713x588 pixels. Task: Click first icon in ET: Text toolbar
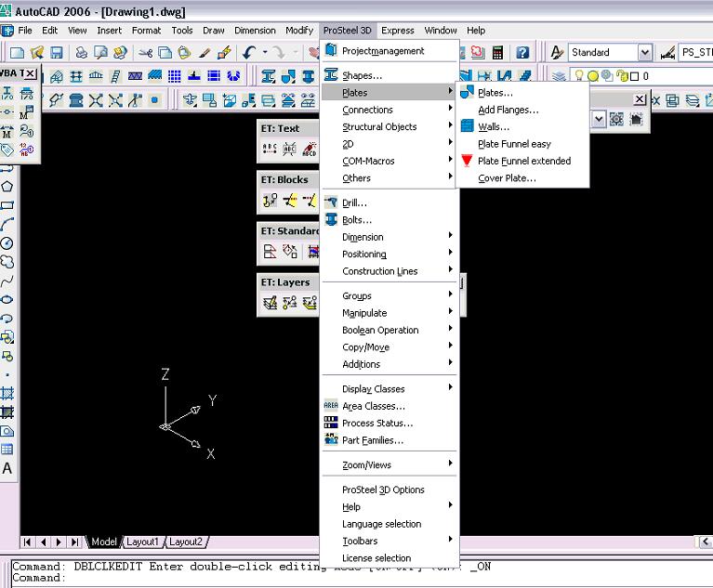point(270,148)
